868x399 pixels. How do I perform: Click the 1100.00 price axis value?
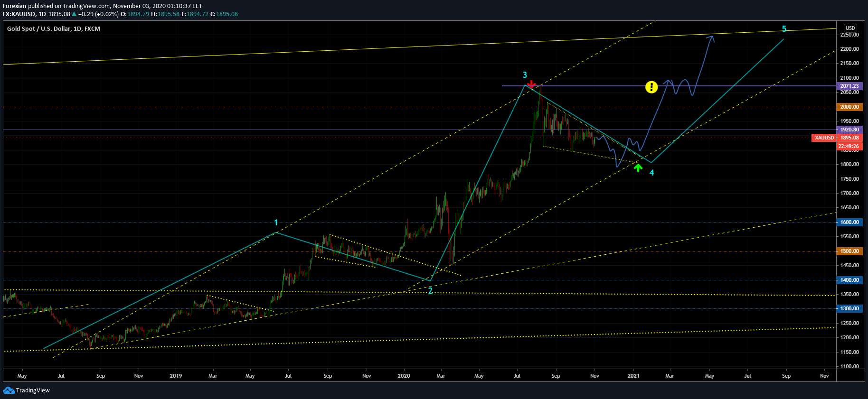(849, 366)
